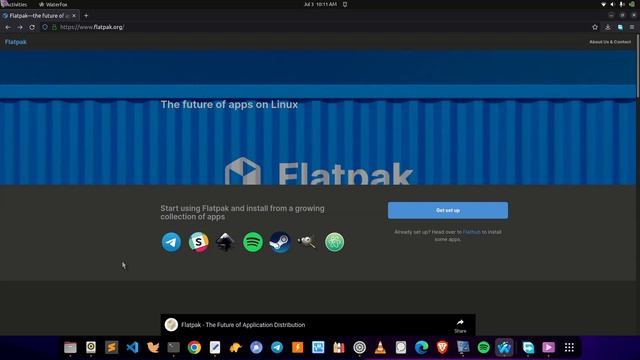Follow the Flathub link
640x360 pixels.
coord(471,232)
